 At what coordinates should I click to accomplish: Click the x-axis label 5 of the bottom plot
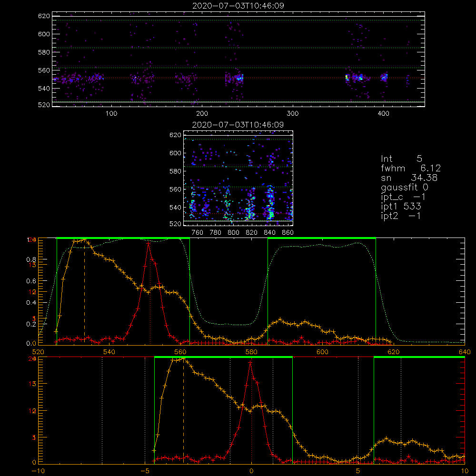[x=358, y=471]
